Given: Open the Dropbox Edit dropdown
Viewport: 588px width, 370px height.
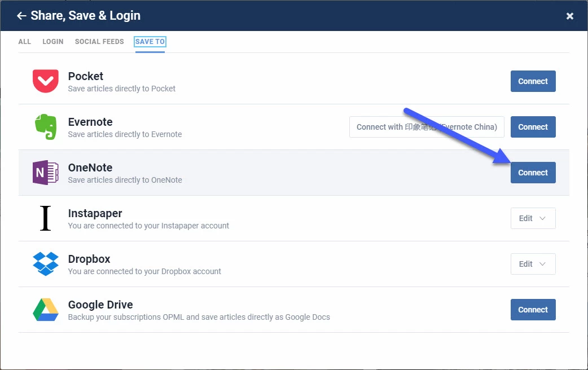Looking at the screenshot, I should click(533, 264).
